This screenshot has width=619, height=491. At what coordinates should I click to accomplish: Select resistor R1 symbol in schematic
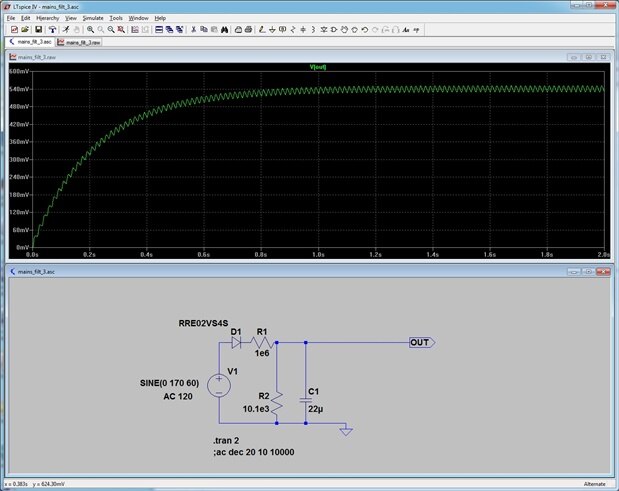[x=262, y=342]
